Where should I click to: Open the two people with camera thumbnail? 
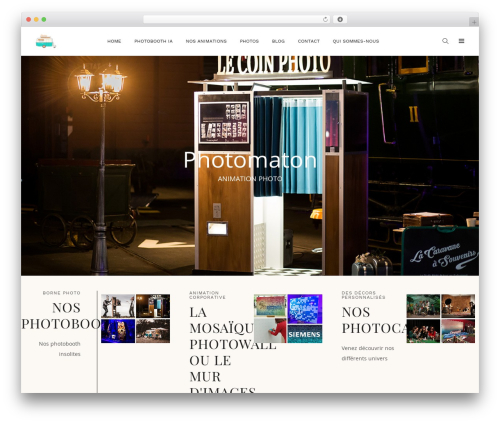(x=118, y=306)
